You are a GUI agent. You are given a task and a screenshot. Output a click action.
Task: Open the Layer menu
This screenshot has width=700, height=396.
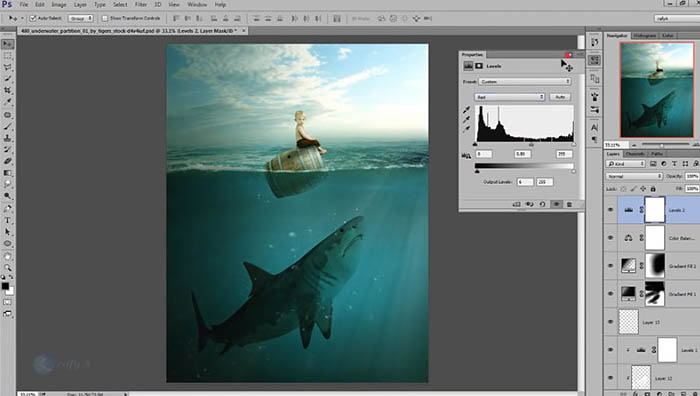[80, 4]
